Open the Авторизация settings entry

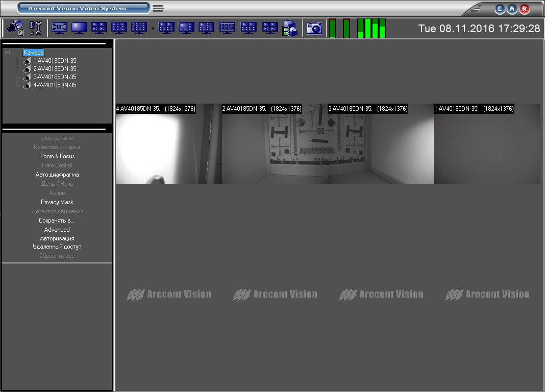57,238
